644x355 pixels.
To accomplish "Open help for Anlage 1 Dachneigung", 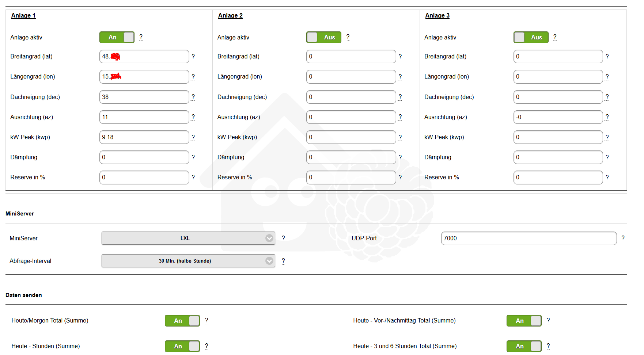I will [193, 97].
